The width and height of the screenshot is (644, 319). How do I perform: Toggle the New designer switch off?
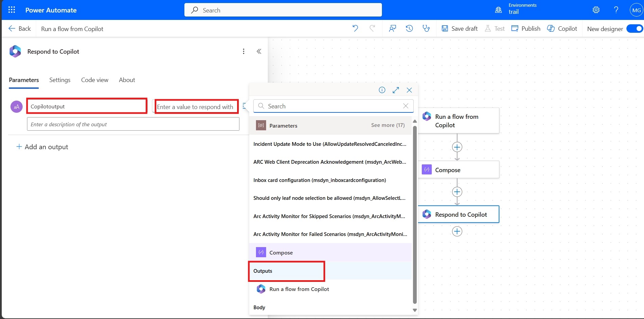point(635,29)
